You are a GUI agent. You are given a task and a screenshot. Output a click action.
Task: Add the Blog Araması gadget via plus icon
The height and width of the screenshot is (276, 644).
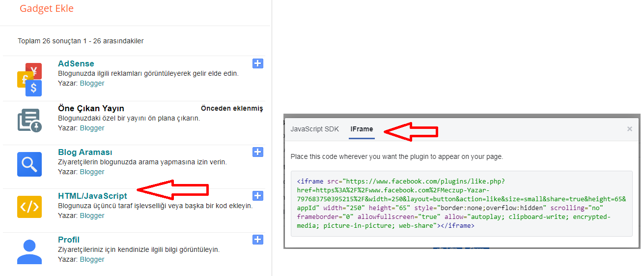(258, 152)
